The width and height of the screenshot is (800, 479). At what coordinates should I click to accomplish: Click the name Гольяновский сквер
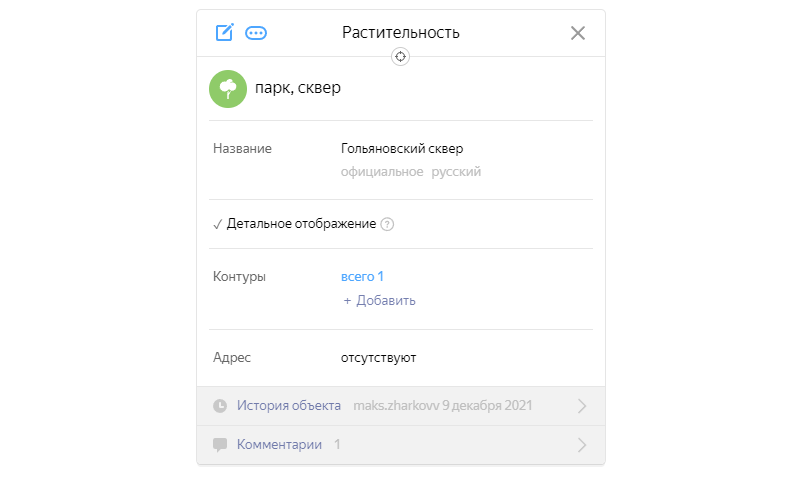(402, 149)
